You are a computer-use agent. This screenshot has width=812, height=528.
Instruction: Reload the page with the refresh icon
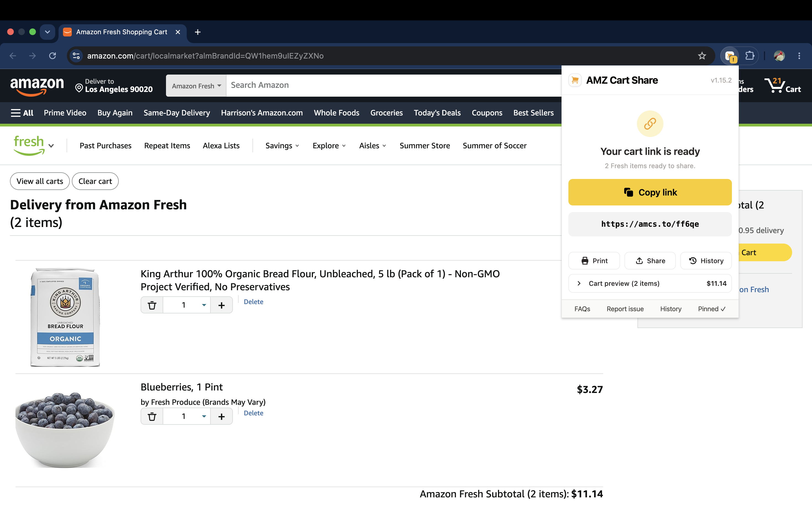(52, 56)
